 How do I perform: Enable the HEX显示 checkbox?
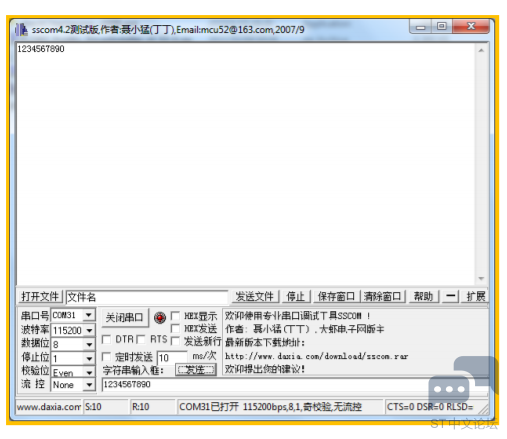pos(175,315)
